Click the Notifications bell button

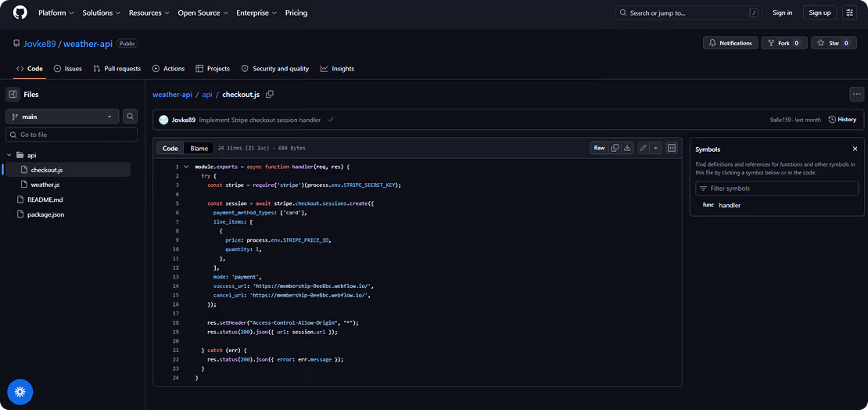(x=730, y=43)
